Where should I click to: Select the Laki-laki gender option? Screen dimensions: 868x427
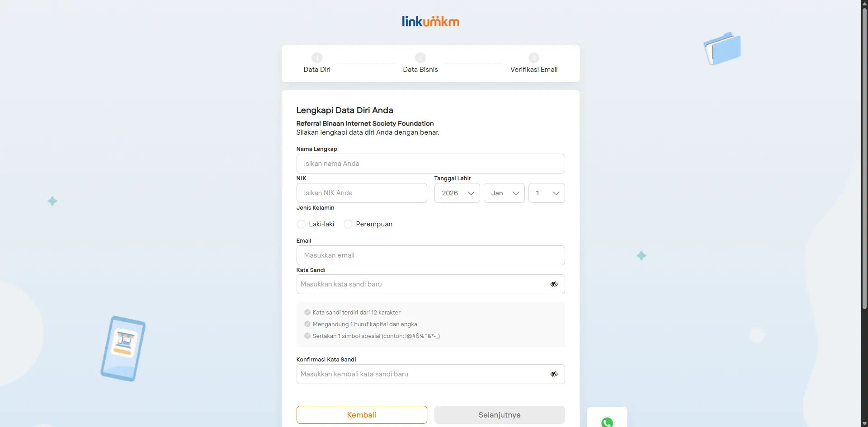tap(301, 224)
